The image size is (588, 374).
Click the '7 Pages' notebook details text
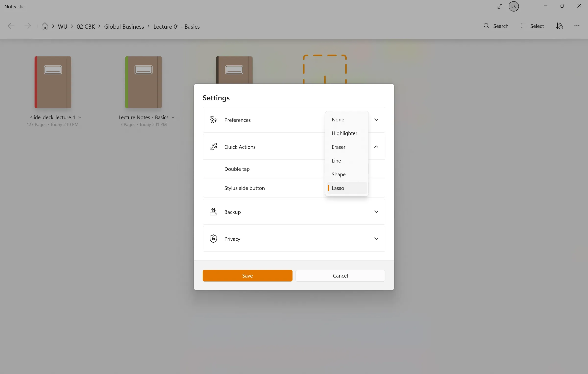pyautogui.click(x=143, y=124)
